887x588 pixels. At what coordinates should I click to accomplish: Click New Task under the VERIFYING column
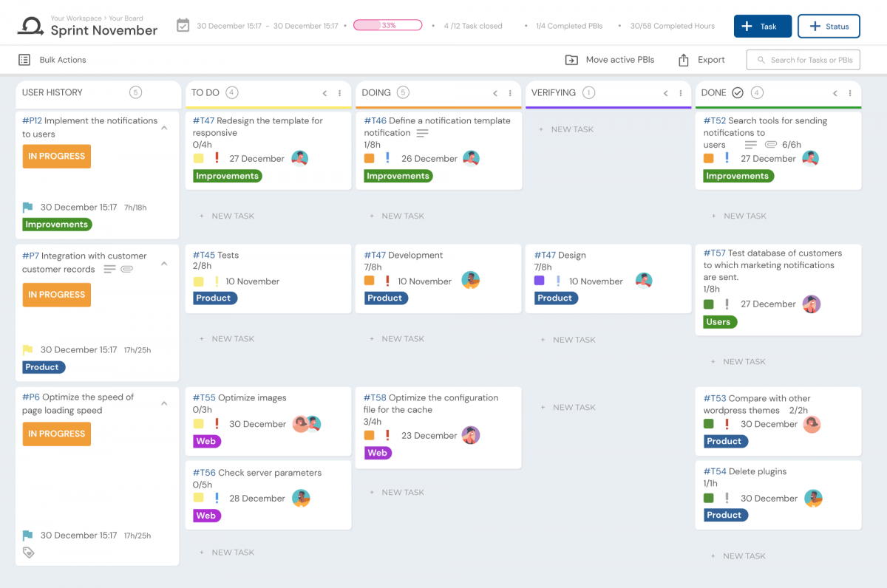coord(568,129)
